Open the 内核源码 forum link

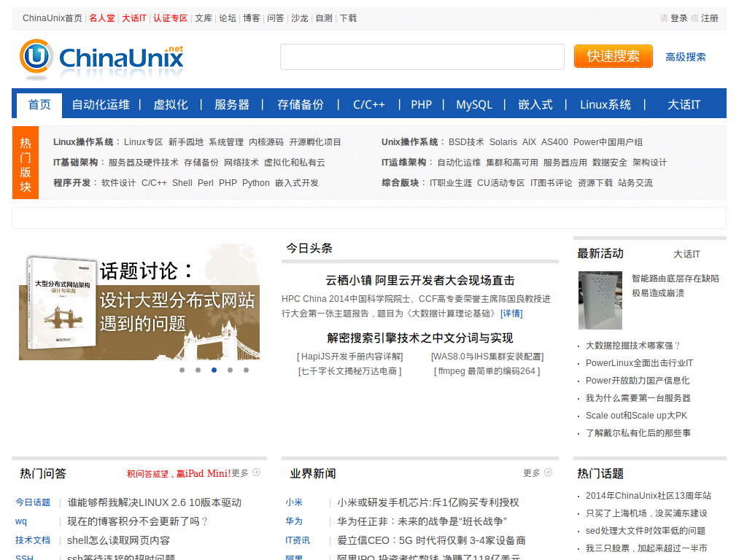pyautogui.click(x=266, y=142)
